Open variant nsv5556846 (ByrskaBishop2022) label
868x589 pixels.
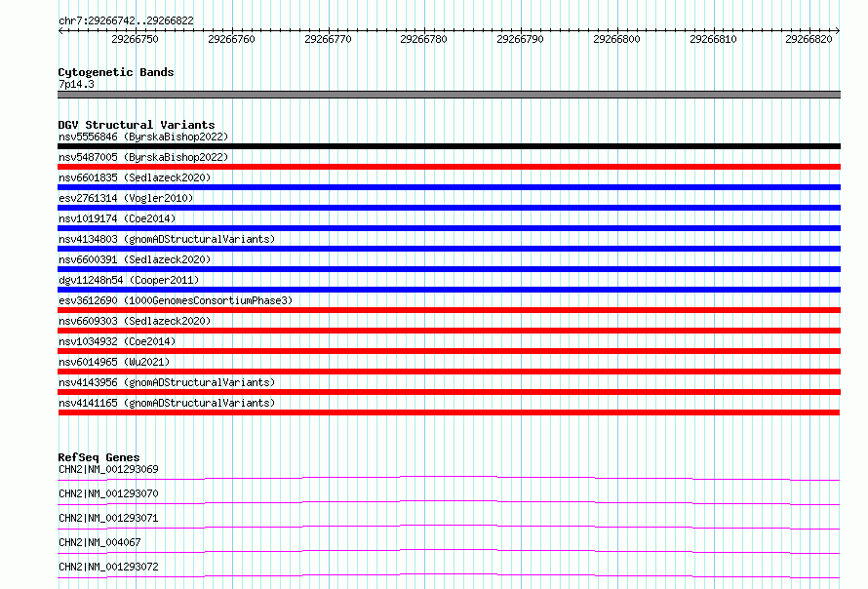[143, 137]
